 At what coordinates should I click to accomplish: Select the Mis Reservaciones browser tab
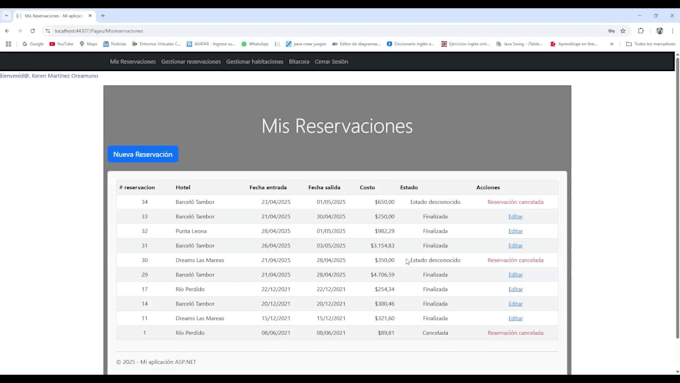coord(53,16)
